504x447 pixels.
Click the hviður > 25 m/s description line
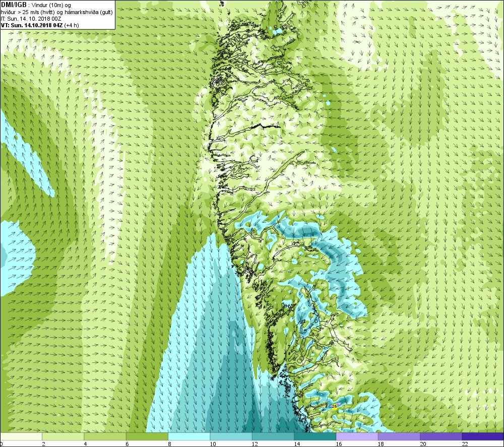[57, 12]
